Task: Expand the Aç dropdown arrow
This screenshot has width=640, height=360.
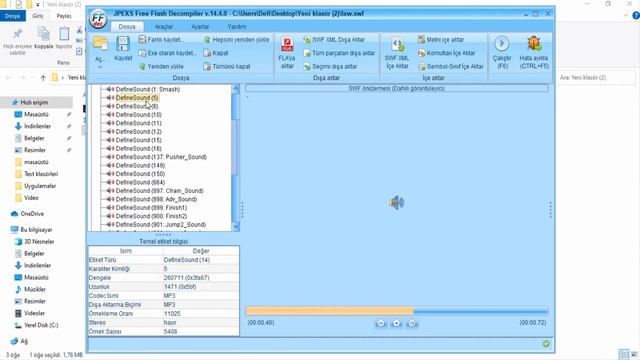Action: pos(100,67)
